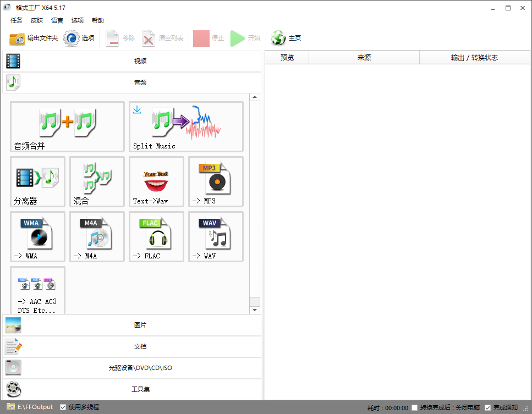Select the 混合 audio mix tool
532x414 pixels.
click(x=97, y=181)
